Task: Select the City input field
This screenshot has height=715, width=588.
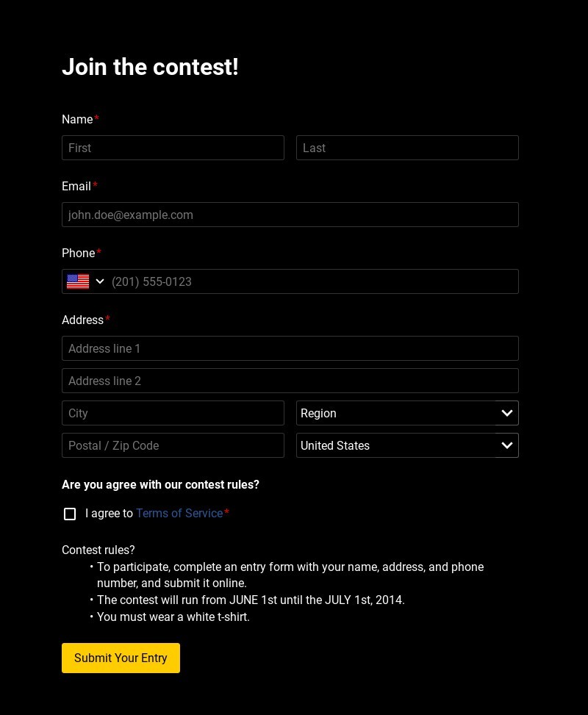Action: (x=173, y=413)
